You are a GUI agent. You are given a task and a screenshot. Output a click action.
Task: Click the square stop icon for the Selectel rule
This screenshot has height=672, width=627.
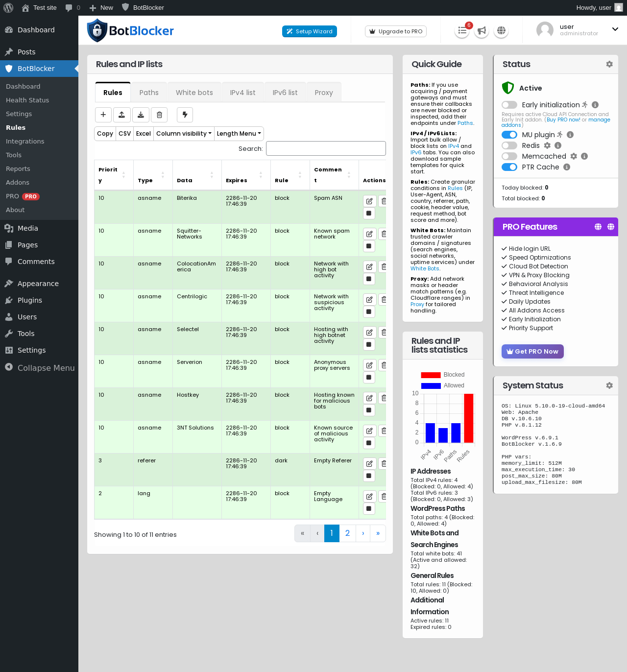pos(369,345)
